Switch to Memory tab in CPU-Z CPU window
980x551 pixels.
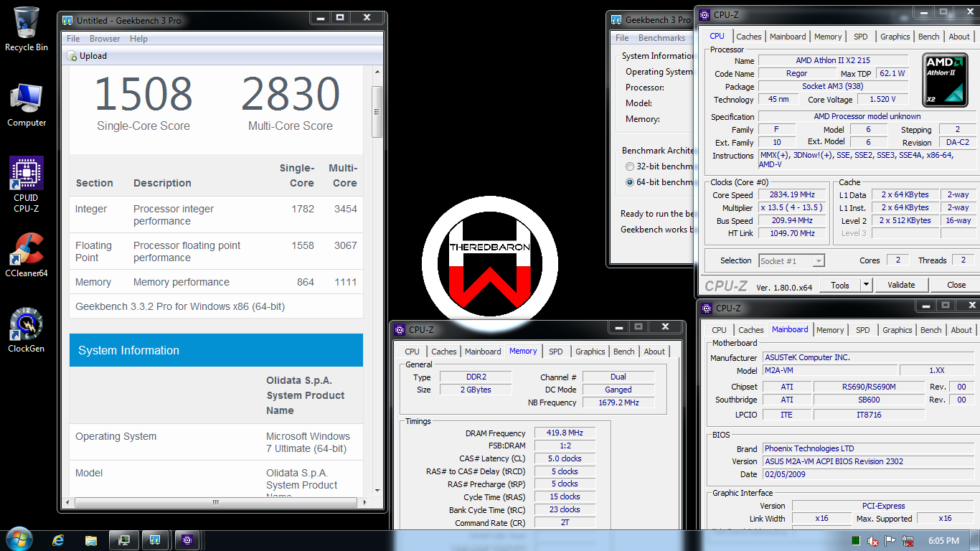click(828, 37)
